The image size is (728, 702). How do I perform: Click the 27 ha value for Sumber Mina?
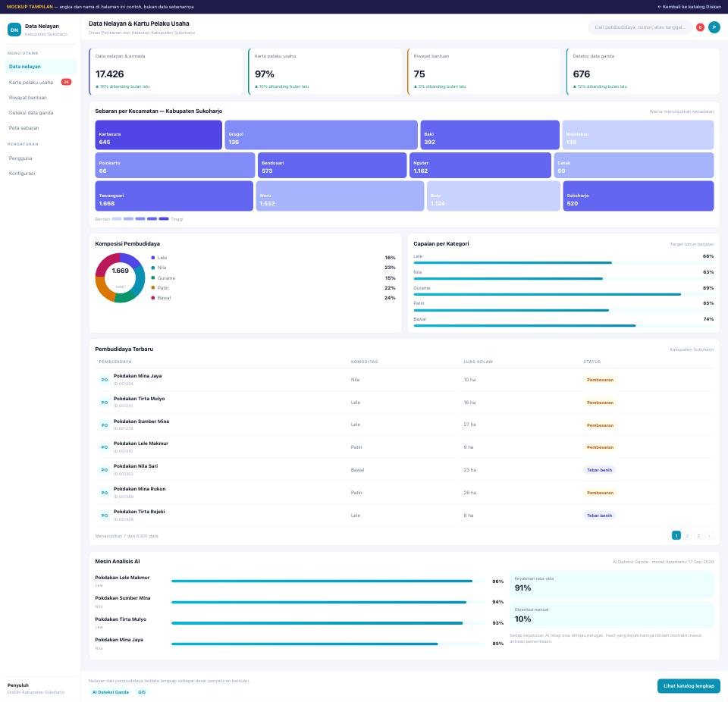point(469,425)
